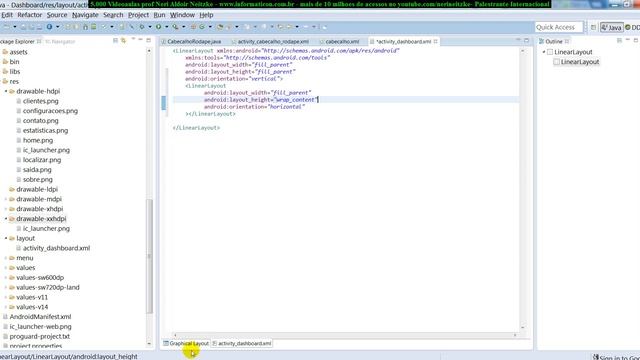Toggle Link with Editor in Package Explorer
The height and width of the screenshot is (360, 640).
click(123, 41)
